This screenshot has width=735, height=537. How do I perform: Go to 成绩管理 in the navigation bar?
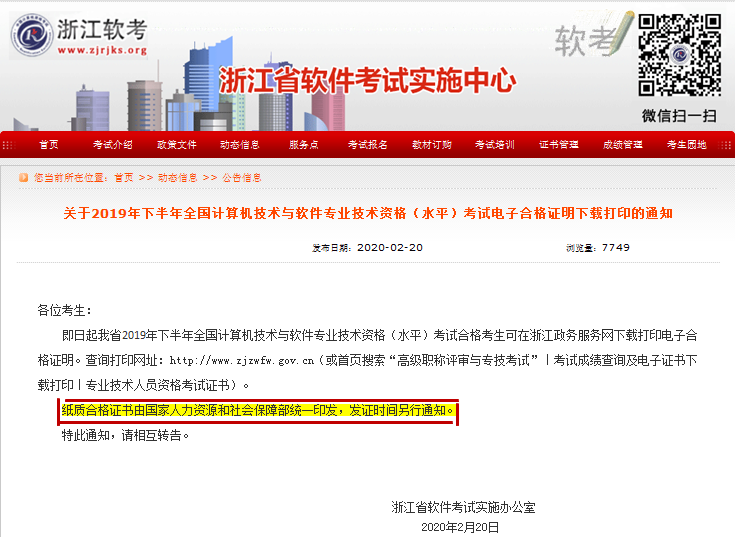coord(623,145)
